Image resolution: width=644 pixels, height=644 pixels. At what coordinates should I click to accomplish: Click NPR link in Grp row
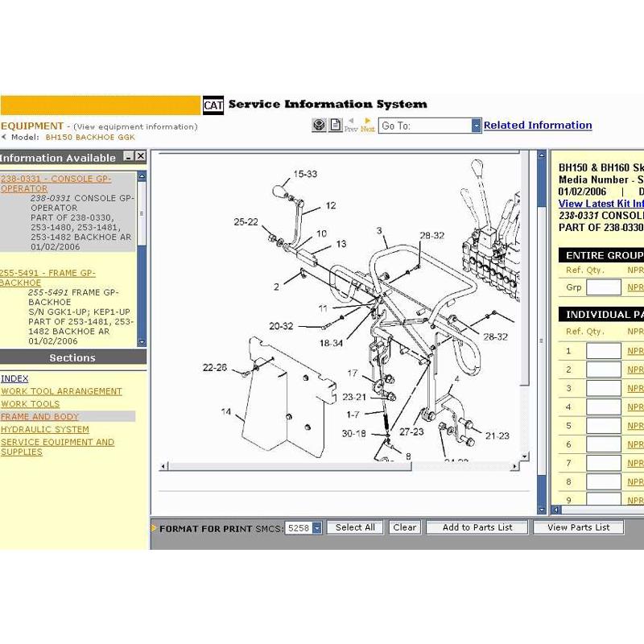(x=635, y=287)
